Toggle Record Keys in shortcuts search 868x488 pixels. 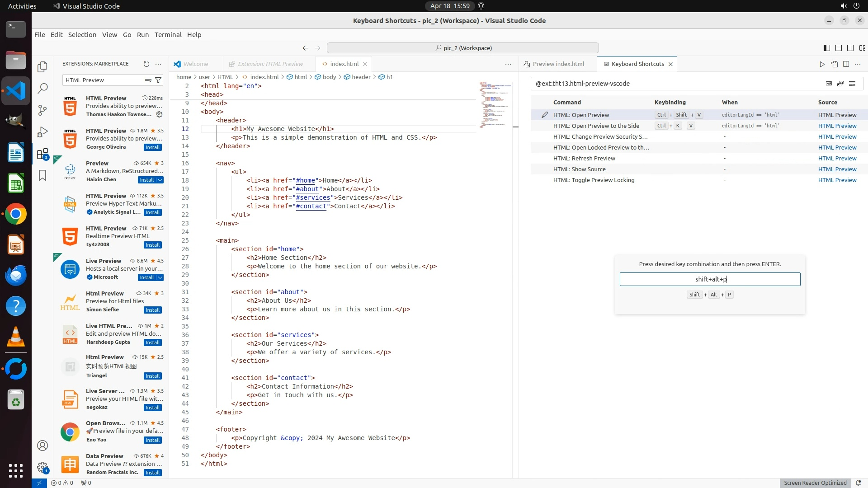click(829, 84)
